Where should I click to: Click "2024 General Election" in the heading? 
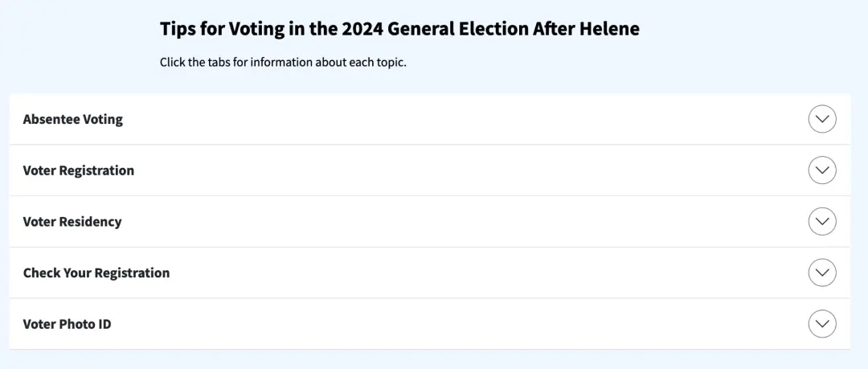point(434,29)
